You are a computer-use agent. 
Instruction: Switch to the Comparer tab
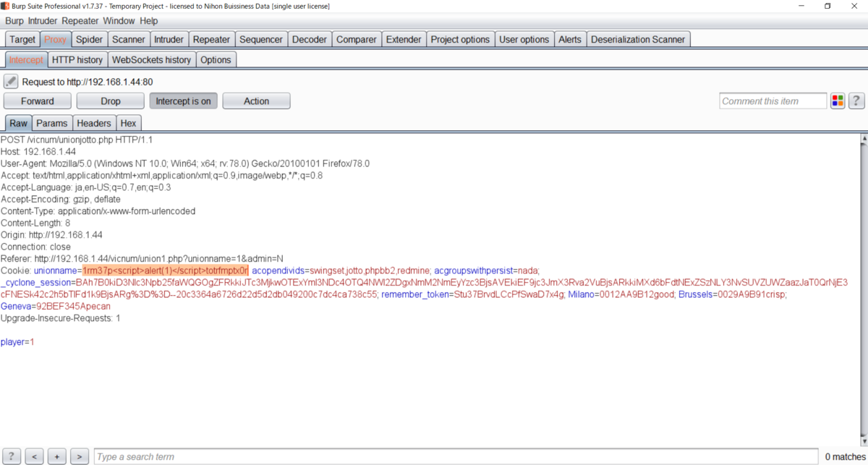tap(357, 39)
